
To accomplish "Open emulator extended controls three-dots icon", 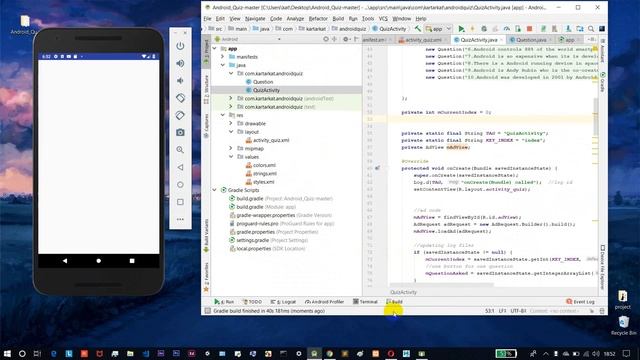I will (180, 219).
